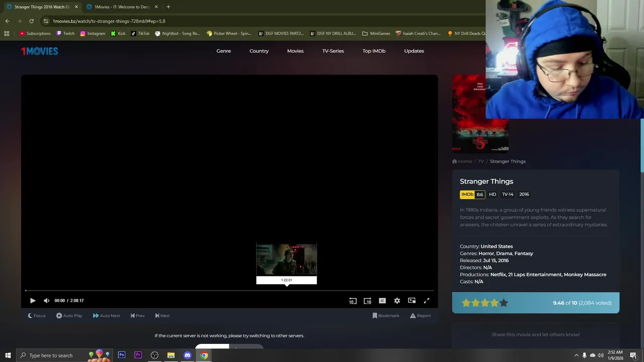The height and width of the screenshot is (362, 644).
Task: View site information icon in address bar
Action: (46, 21)
